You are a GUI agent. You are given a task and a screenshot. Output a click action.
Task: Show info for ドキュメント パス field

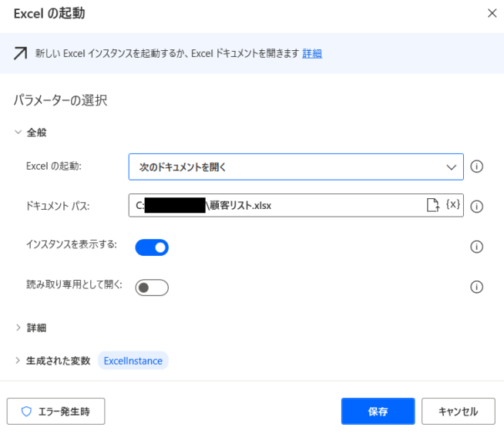[477, 207]
